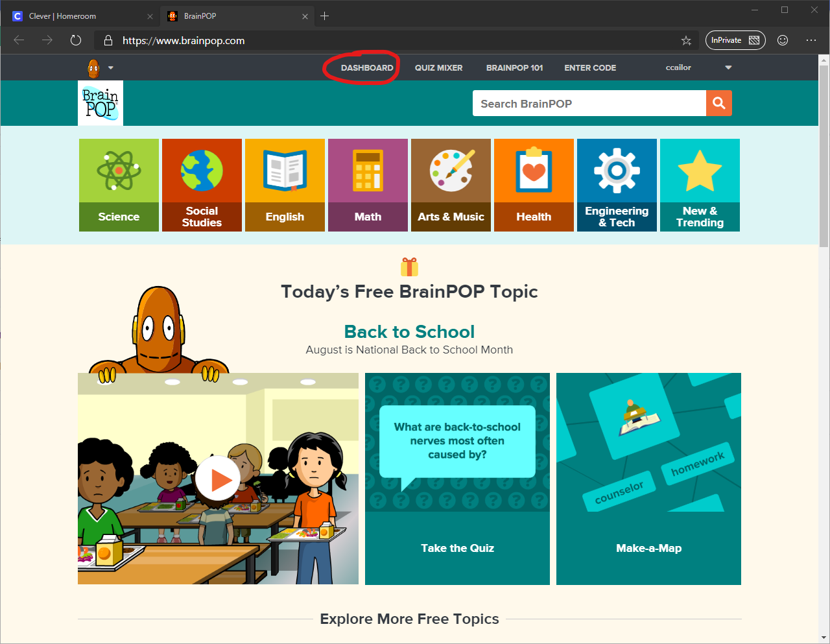Open the Back to School topic link
The height and width of the screenshot is (644, 830).
click(409, 331)
